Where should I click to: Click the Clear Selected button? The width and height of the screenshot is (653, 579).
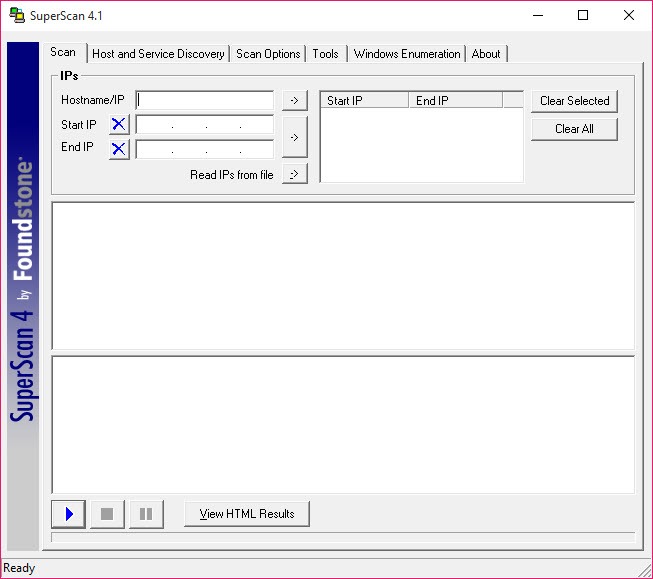[574, 101]
